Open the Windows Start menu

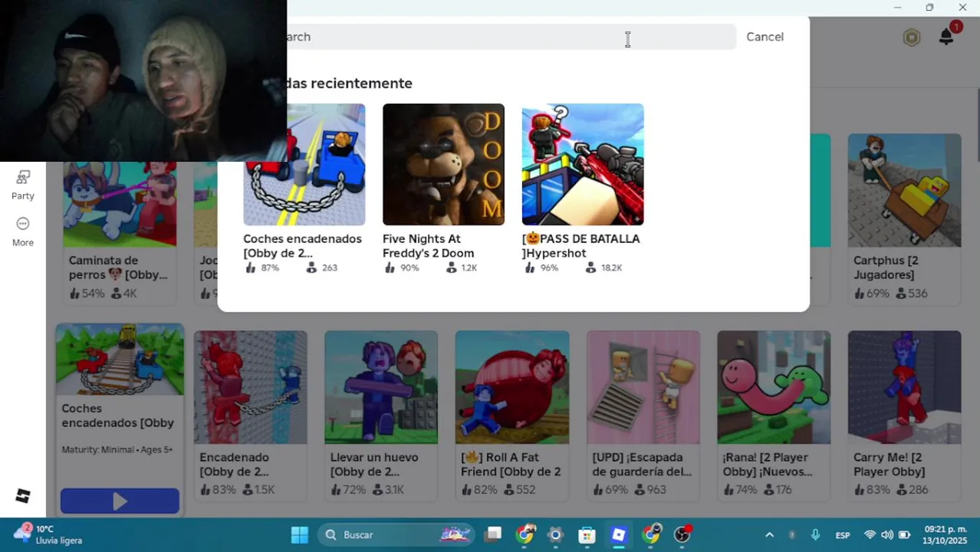pos(300,534)
